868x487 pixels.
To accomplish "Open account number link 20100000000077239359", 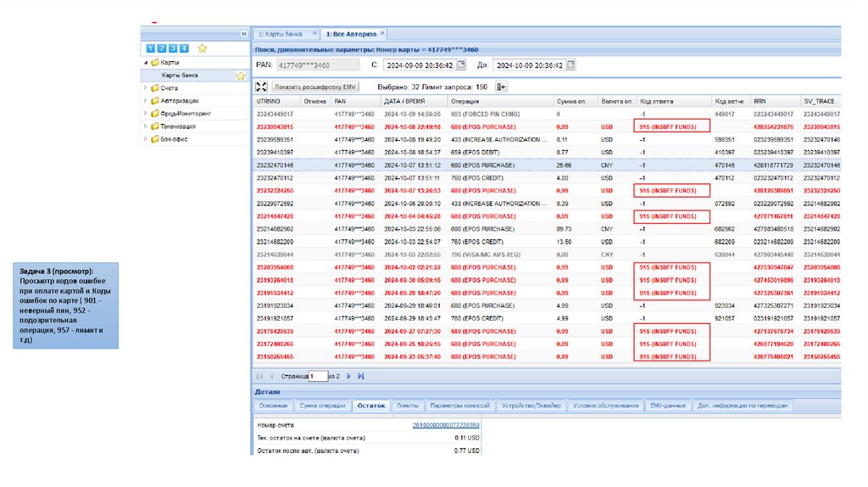I will point(446,424).
